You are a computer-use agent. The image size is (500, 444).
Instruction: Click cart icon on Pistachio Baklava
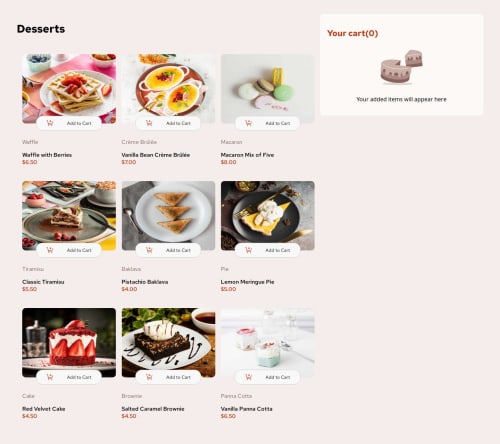149,250
